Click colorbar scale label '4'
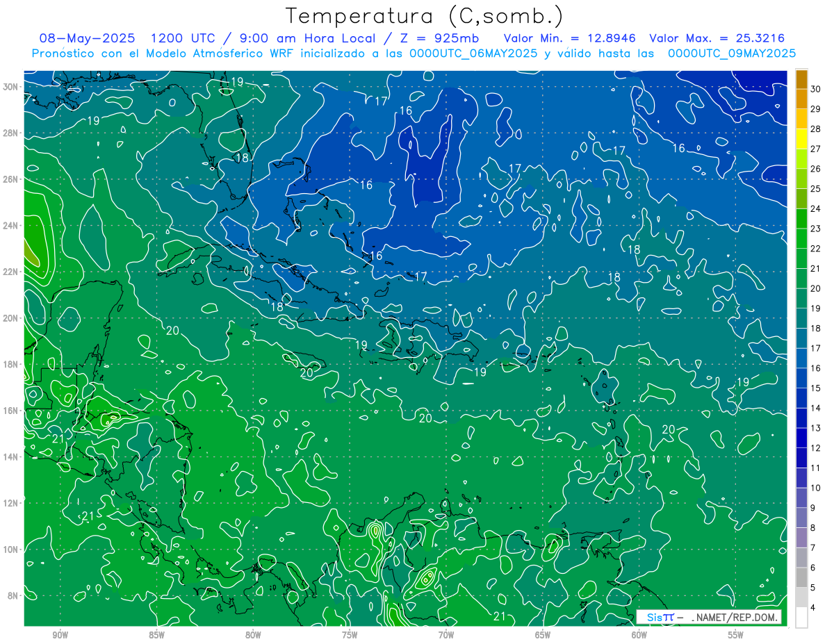 [x=813, y=607]
